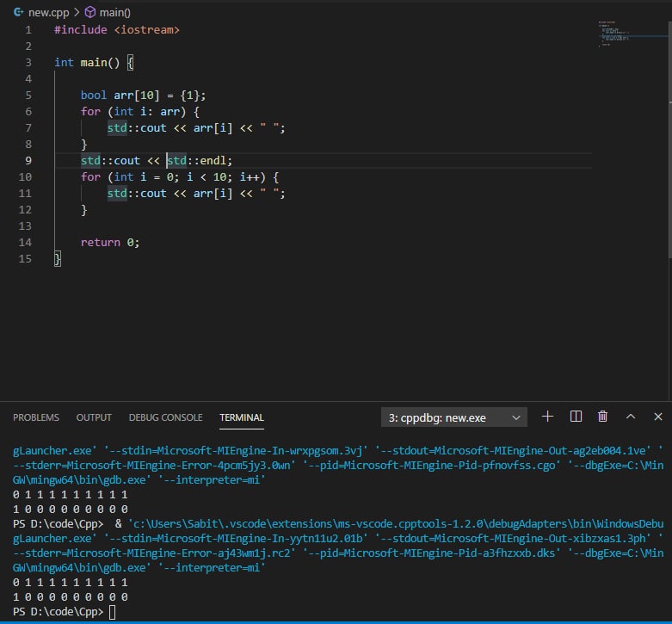Place cursor on 'return 0;' line
672x624 pixels.
click(x=110, y=243)
